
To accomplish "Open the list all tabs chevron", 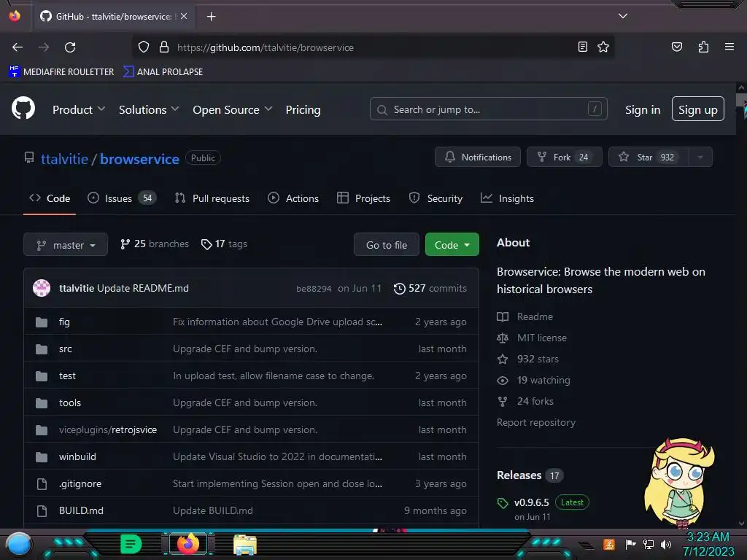I will (x=623, y=16).
